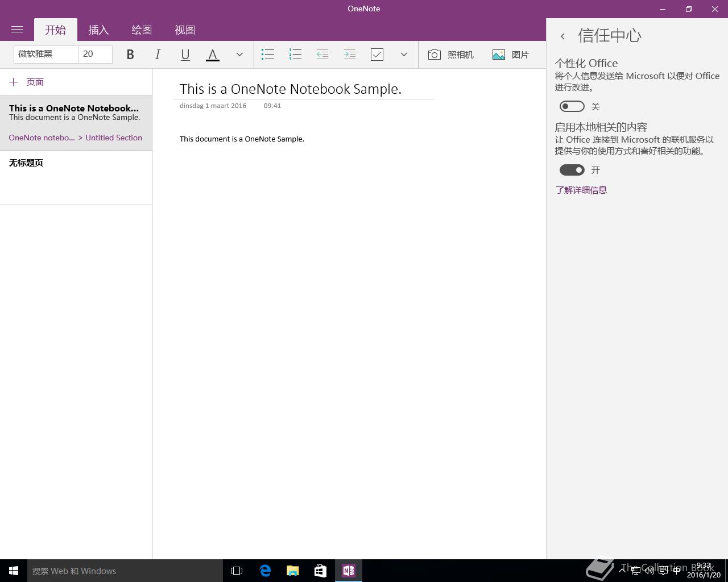Click the page title 'This is a OneNote Notebook Sample.'
Image resolution: width=728 pixels, height=582 pixels.
tap(291, 89)
